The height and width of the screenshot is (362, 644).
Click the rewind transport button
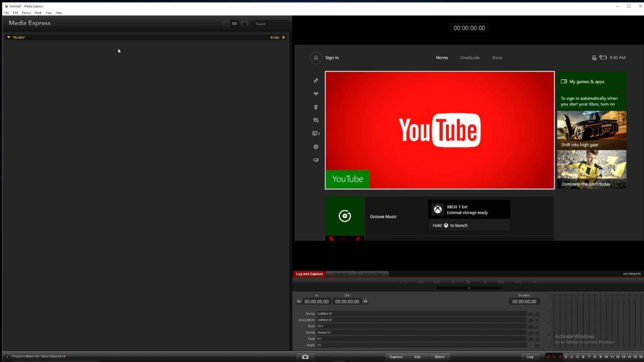[x=436, y=282]
